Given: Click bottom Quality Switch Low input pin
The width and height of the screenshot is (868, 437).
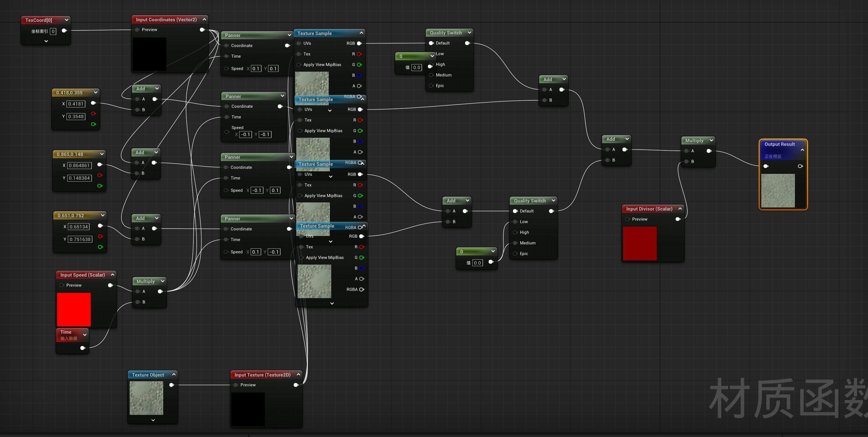Looking at the screenshot, I should pos(515,222).
